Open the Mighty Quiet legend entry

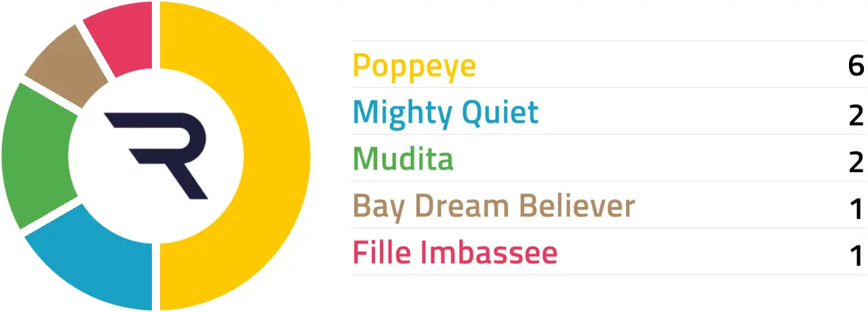[446, 113]
